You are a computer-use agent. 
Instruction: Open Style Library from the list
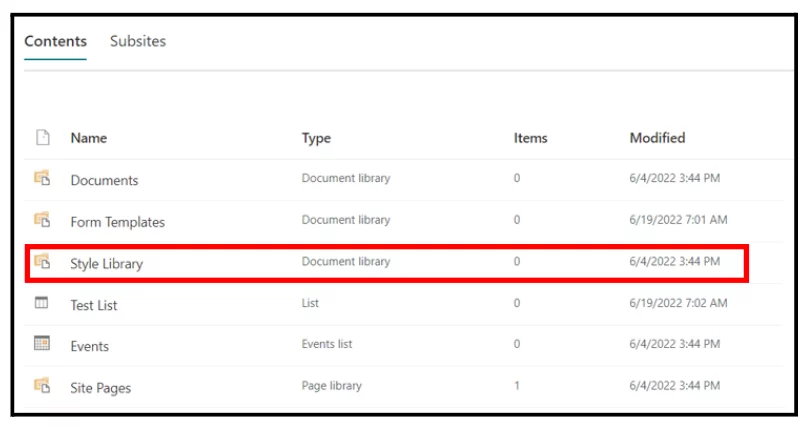tap(106, 264)
